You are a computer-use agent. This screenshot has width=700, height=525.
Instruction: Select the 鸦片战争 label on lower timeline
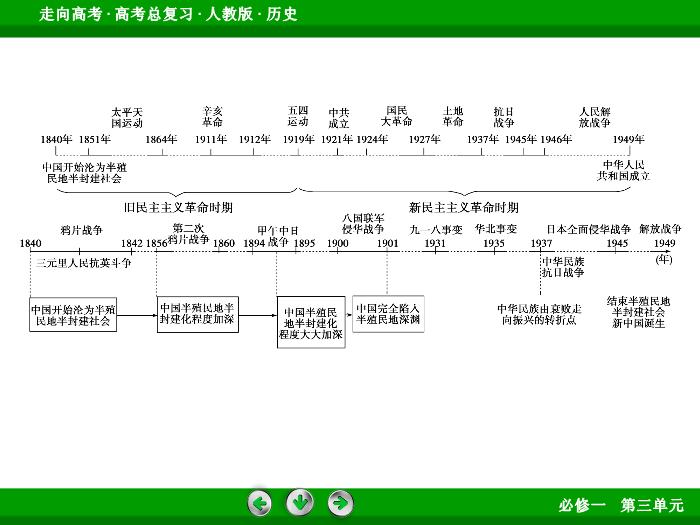click(81, 230)
